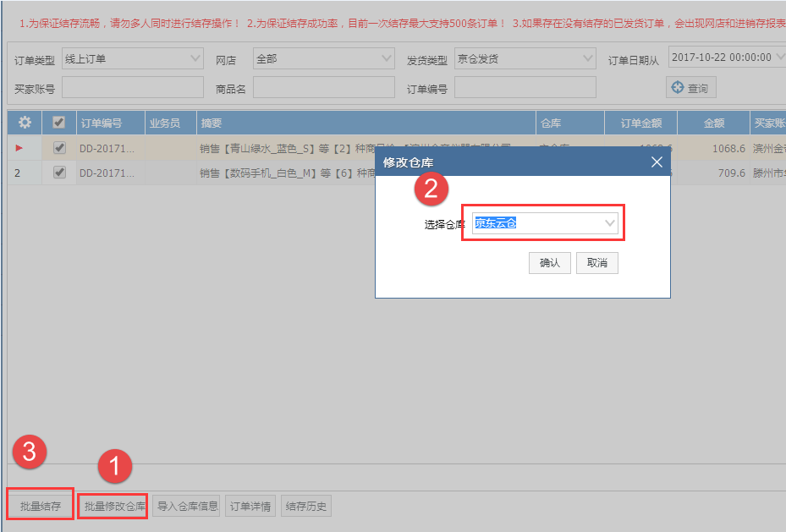Toggle the select-all checkbox in header

point(58,123)
